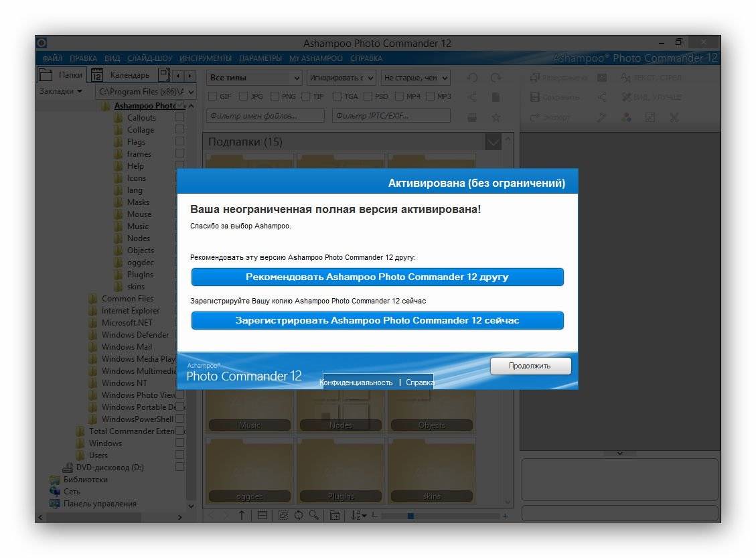Check the Callouts folder checkbox
756x558 pixels.
[180, 117]
